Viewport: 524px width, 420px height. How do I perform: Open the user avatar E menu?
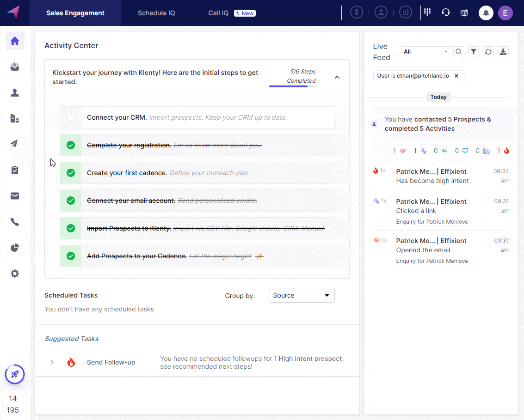point(506,13)
